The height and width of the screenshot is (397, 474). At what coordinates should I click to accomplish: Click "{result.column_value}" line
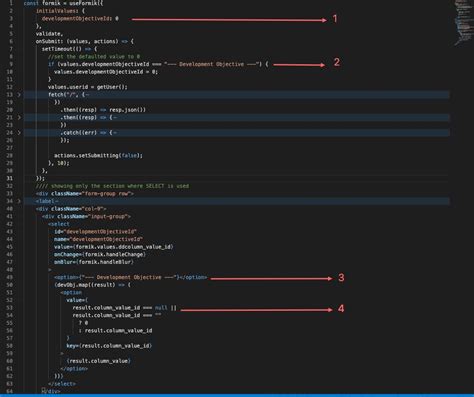tap(98, 361)
